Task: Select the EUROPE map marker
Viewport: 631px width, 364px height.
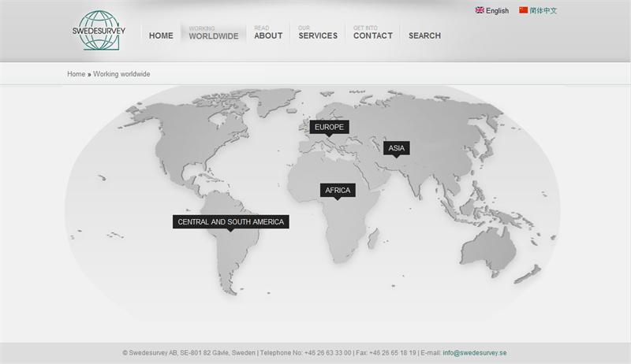Action: point(329,127)
